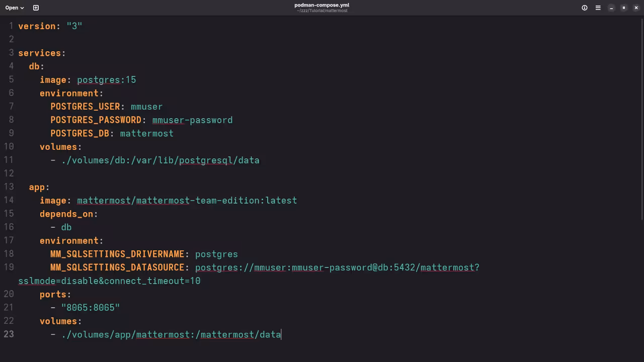Click the title showing podman-compose.yml

pos(321,5)
